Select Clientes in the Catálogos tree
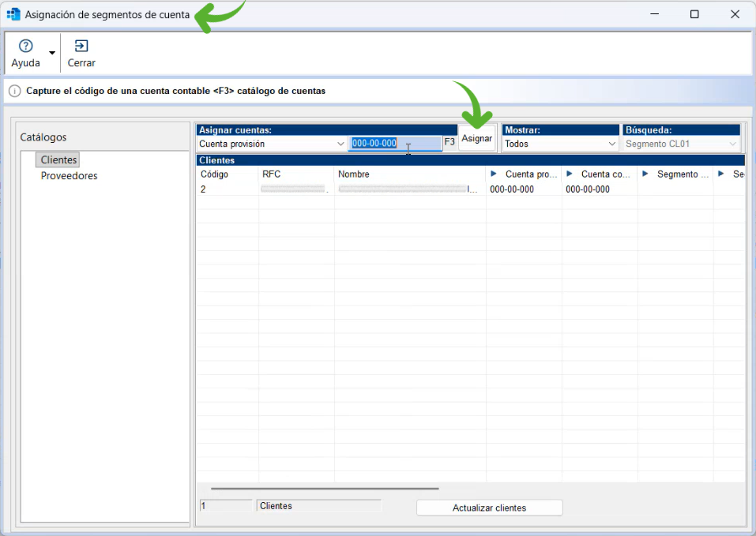The width and height of the screenshot is (756, 536). [59, 159]
